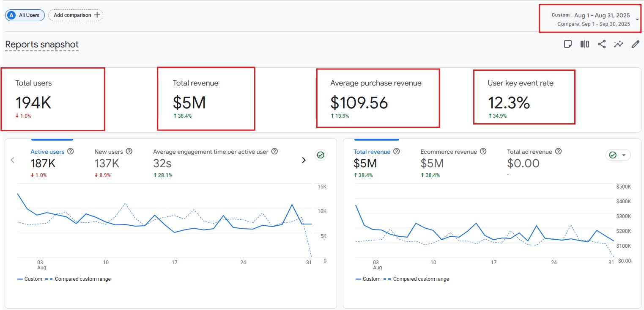644x310 pixels.
Task: Click the Reports snapshot title
Action: (42, 44)
